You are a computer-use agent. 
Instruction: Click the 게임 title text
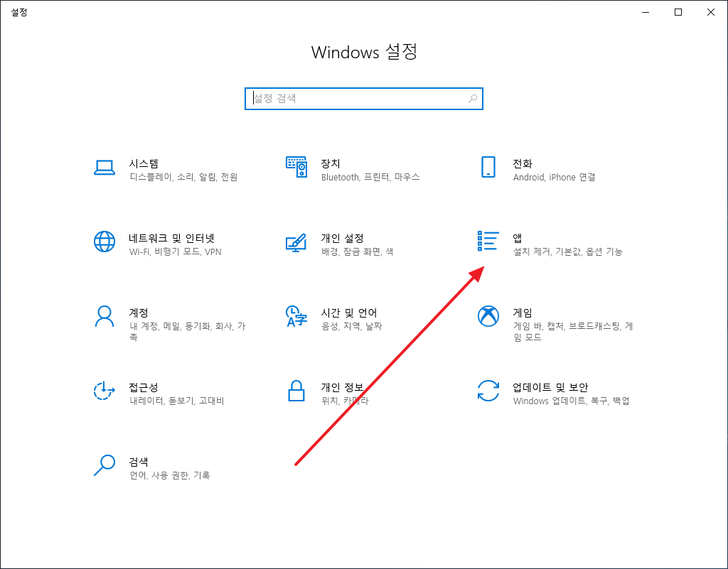(x=523, y=313)
